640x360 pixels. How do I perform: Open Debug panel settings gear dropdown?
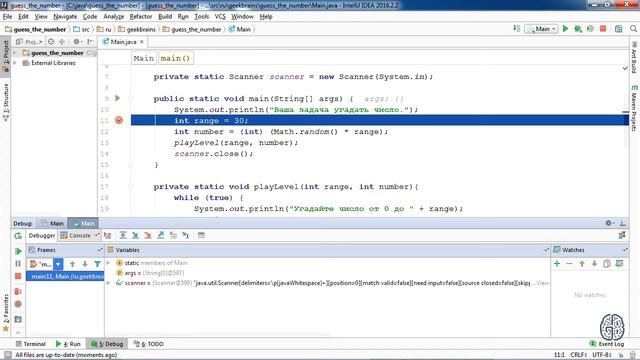610,223
